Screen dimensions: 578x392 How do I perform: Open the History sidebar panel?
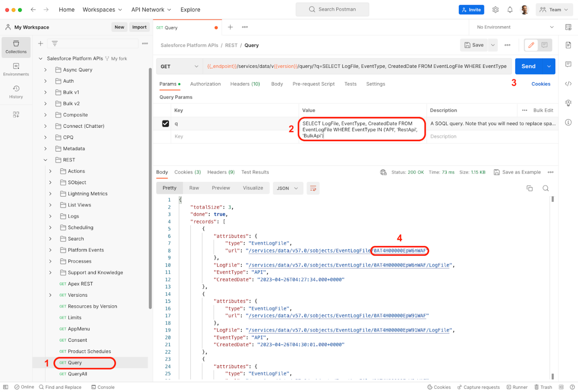tap(16, 92)
